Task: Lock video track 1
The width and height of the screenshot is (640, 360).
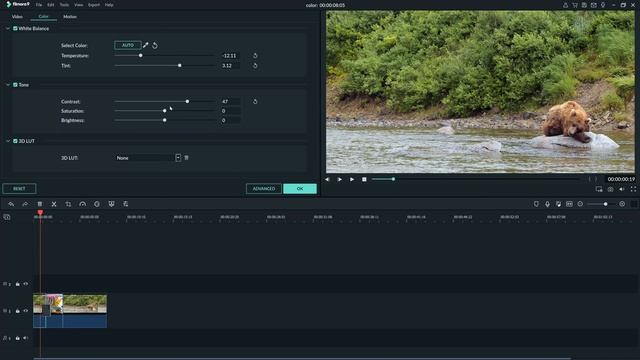Action: pos(18,311)
